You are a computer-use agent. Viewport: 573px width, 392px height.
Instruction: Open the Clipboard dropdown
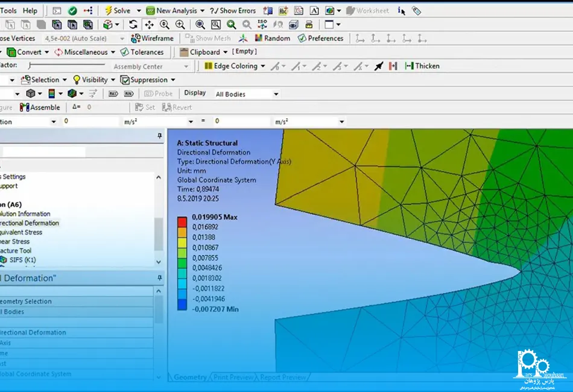[x=204, y=52]
